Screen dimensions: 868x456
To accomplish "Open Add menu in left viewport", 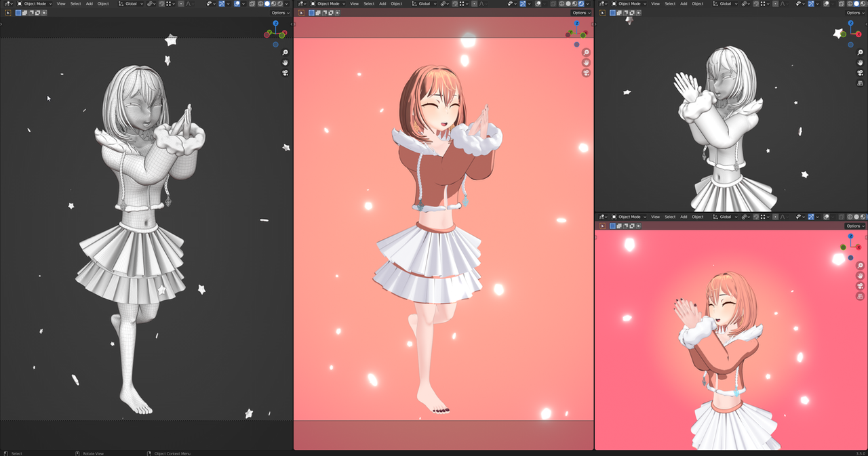I will (x=90, y=3).
